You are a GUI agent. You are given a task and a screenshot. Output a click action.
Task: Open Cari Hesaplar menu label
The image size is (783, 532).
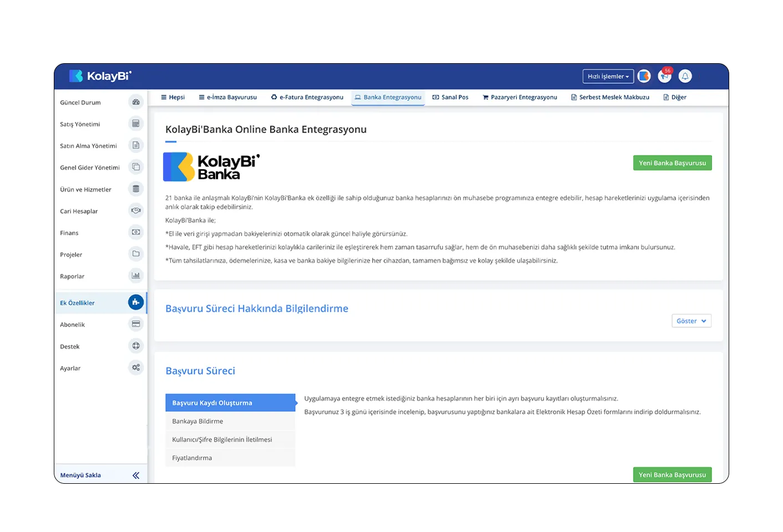(x=79, y=211)
